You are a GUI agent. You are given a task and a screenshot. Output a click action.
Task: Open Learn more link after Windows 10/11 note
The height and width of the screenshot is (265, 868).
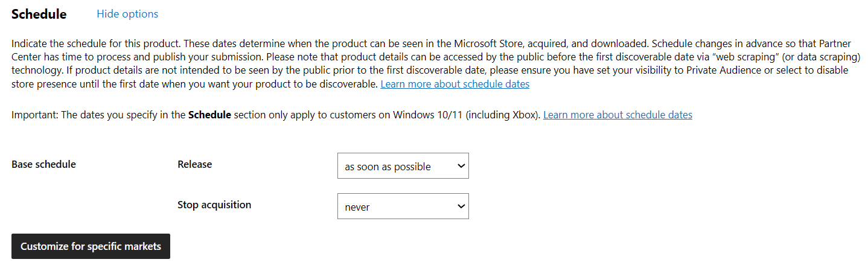617,115
